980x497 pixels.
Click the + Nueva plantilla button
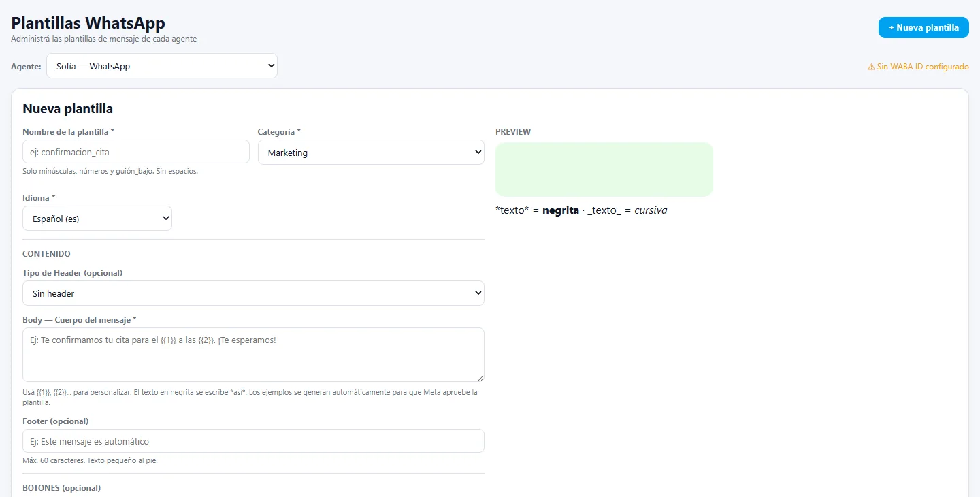[x=924, y=27]
